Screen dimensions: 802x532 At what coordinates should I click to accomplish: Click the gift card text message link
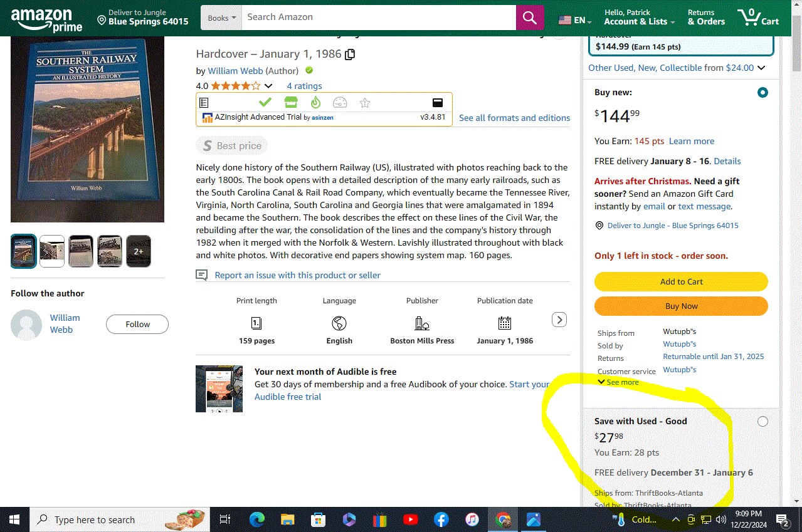point(704,206)
